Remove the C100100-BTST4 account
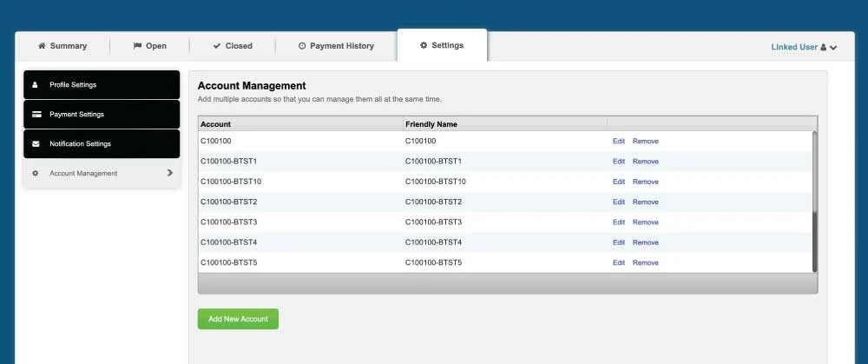 [x=646, y=242]
